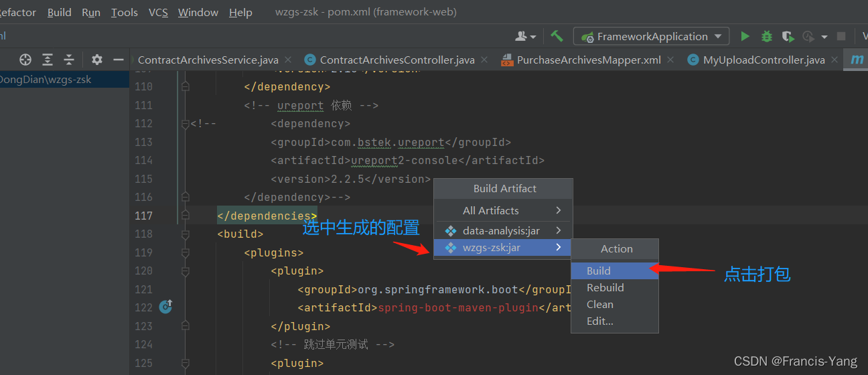Open Project panel gear options

97,60
